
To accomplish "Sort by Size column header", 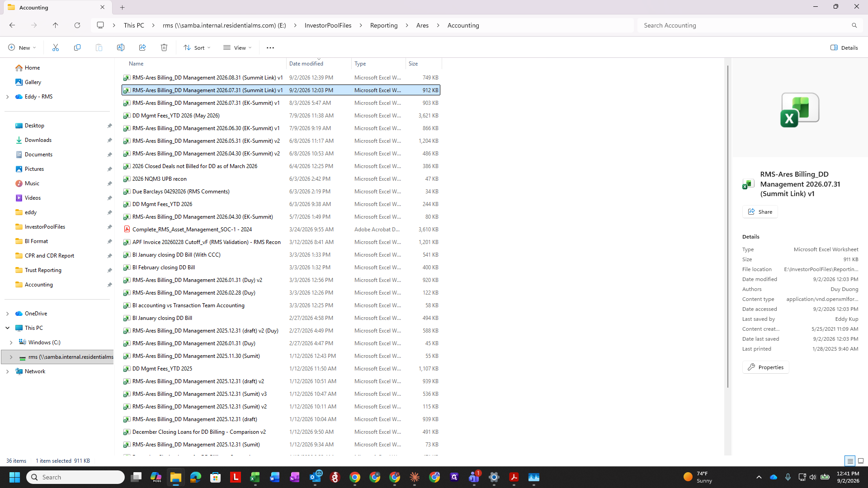I will pyautogui.click(x=424, y=64).
